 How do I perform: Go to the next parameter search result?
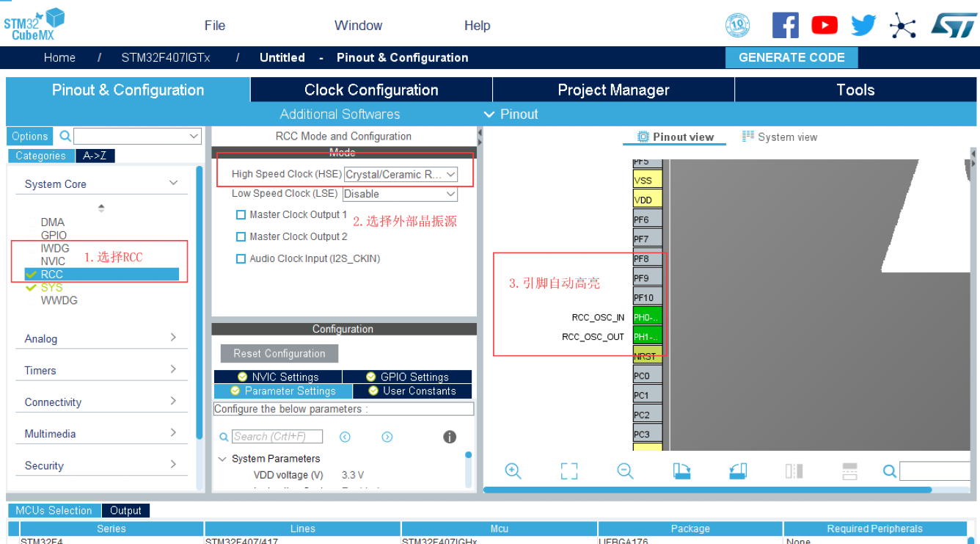(387, 437)
